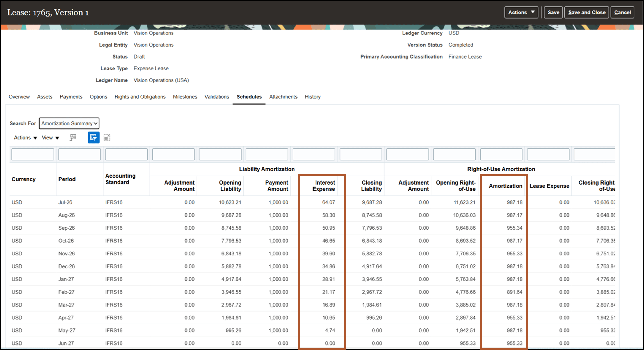Image resolution: width=644 pixels, height=350 pixels.
Task: Select the Nov-26 period cell
Action: click(x=67, y=253)
